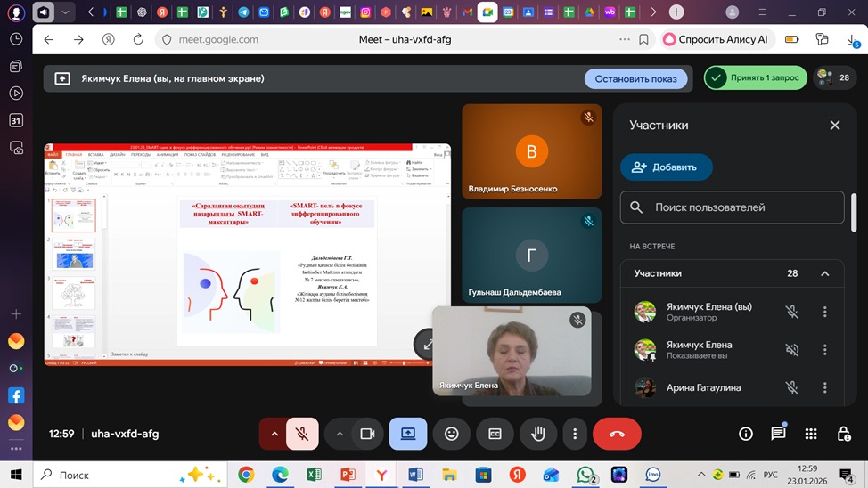This screenshot has width=868, height=488.
Task: Collapse the Участники list chevron
Action: [x=824, y=273]
